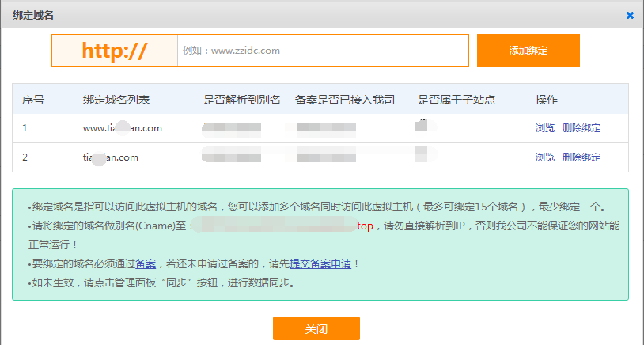Click the 操作 column header
The width and height of the screenshot is (644, 345).
(547, 100)
